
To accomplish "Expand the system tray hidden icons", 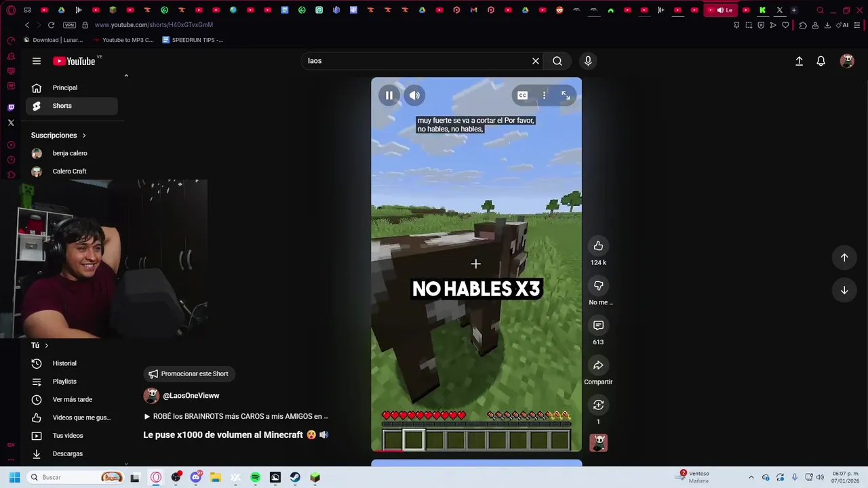I will click(x=751, y=477).
